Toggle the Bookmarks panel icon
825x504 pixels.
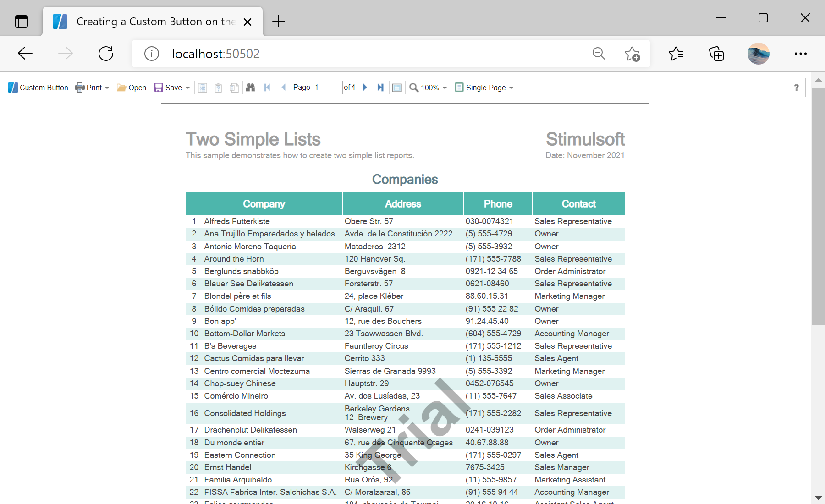[203, 88]
